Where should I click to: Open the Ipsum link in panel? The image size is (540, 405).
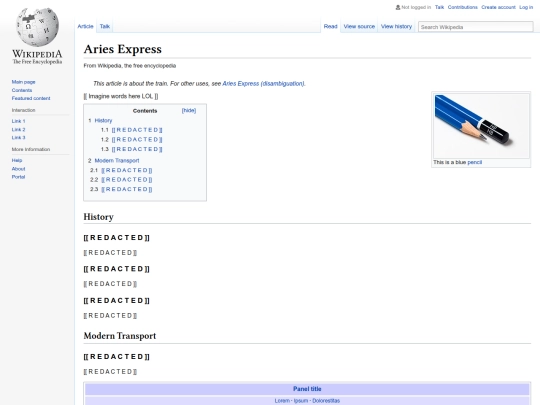coord(301,401)
